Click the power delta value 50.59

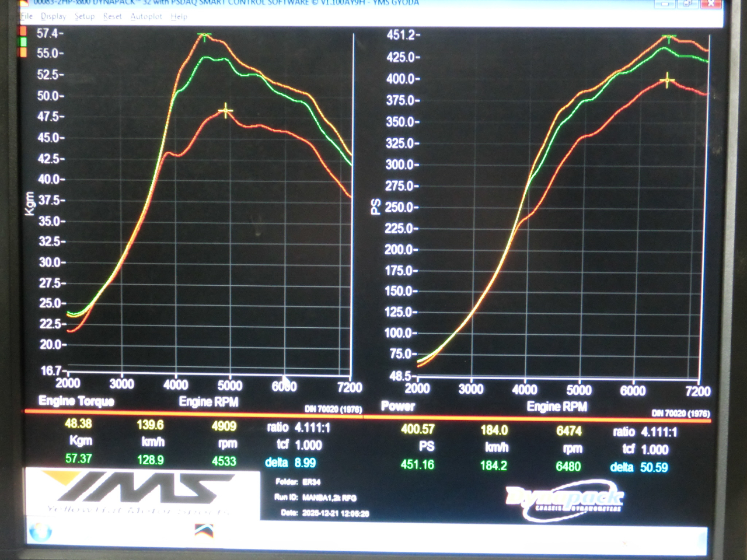(654, 467)
